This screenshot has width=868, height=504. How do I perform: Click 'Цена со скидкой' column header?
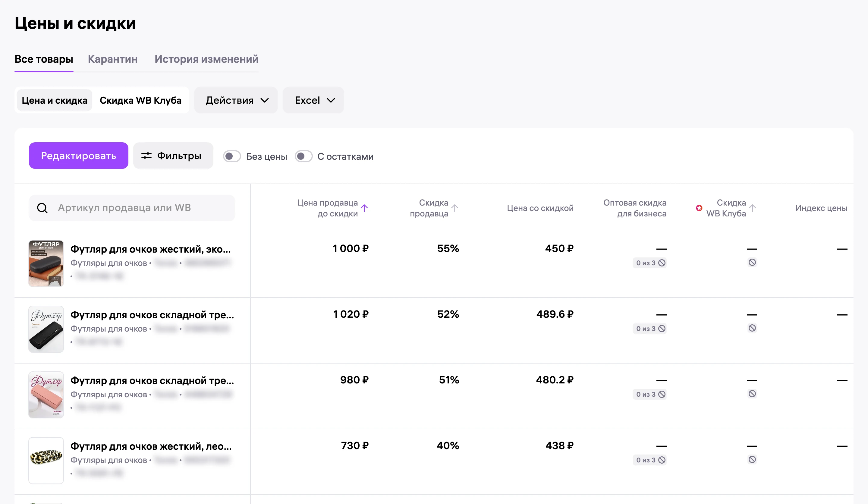point(540,208)
